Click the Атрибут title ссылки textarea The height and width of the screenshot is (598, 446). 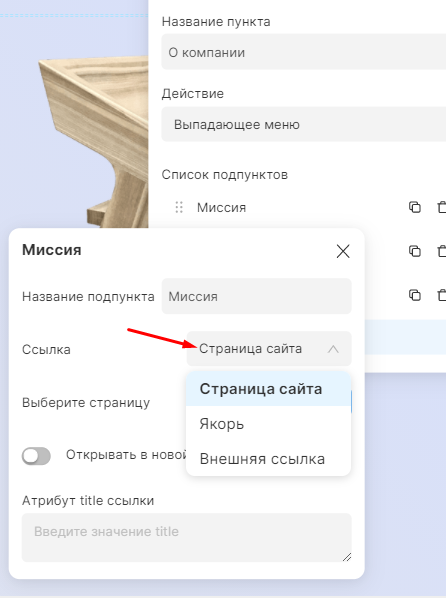(187, 538)
